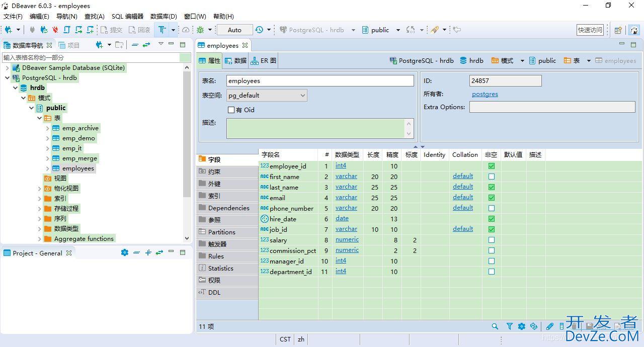Click the pencil edit icon below table
The image size is (644, 347).
[549, 326]
